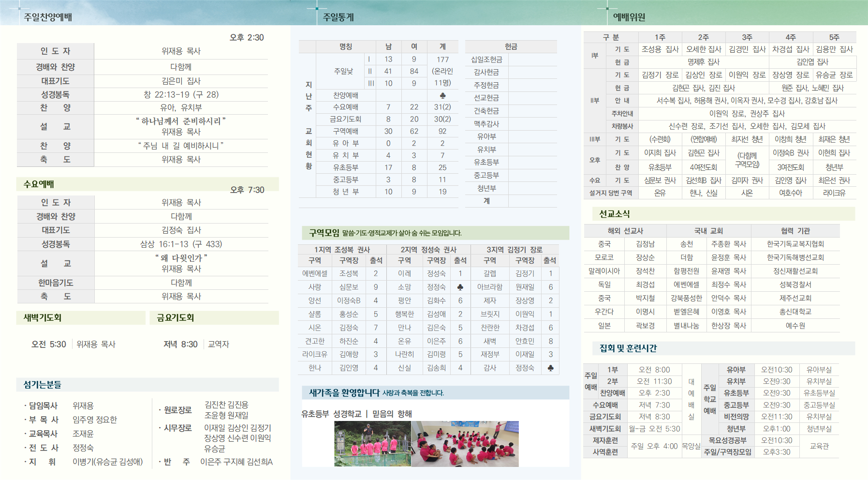Click the name 김은미 집사

click(181, 81)
